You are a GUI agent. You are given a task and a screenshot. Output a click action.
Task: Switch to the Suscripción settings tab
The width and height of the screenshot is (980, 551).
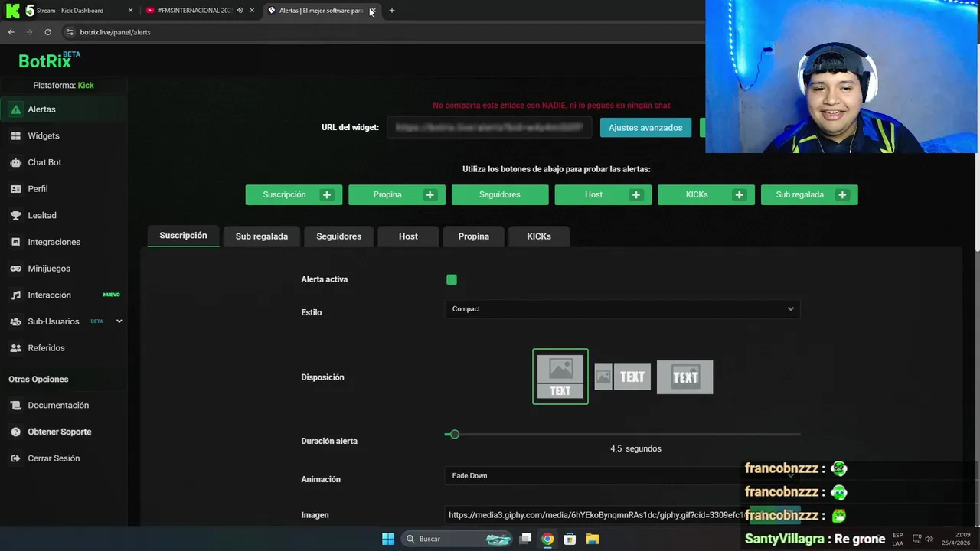coord(183,236)
